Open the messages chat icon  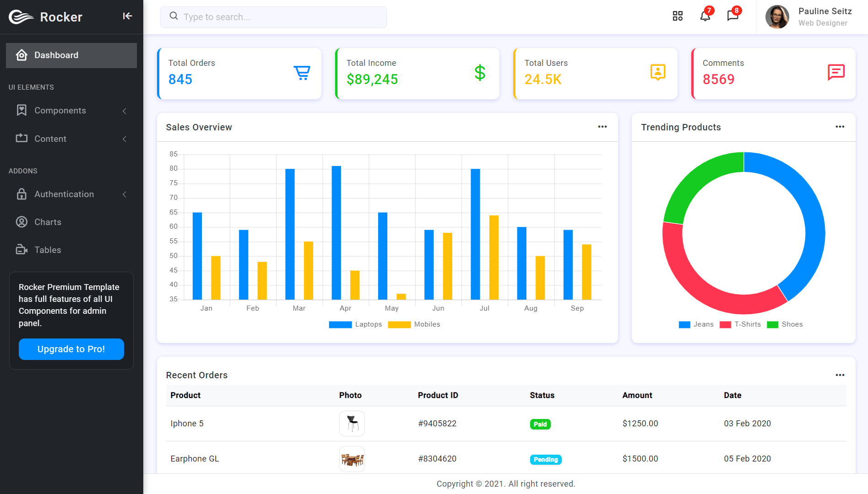[732, 16]
